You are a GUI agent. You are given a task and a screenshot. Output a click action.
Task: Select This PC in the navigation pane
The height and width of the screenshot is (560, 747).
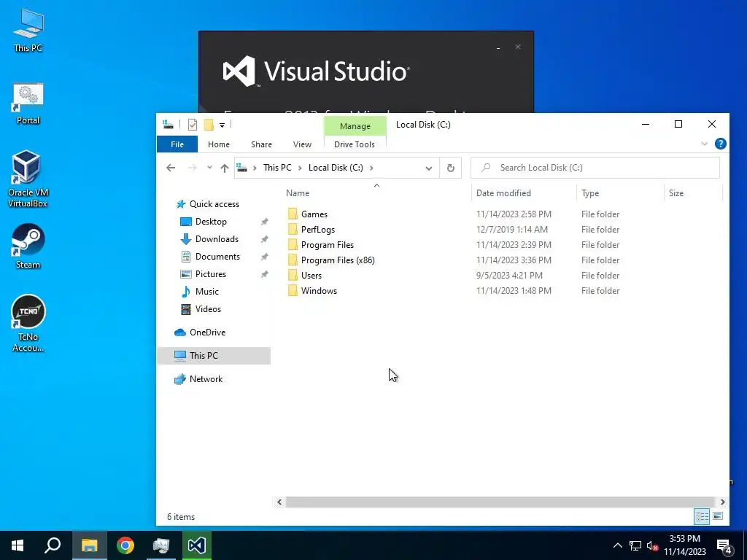pyautogui.click(x=214, y=356)
